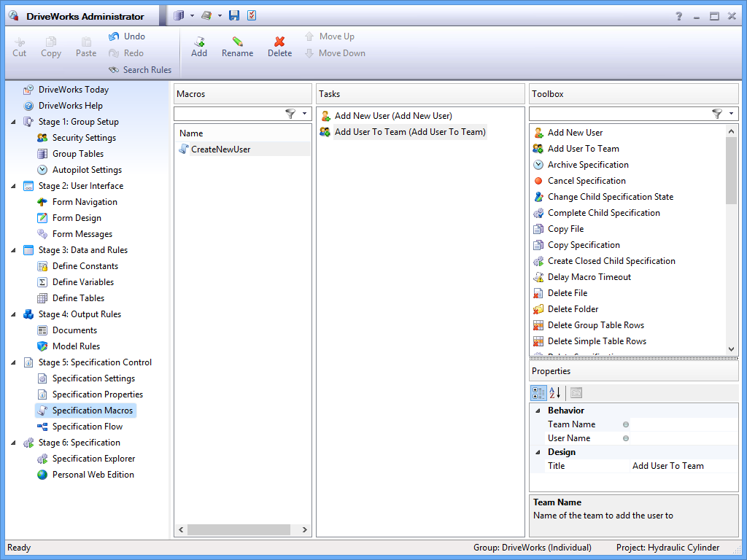The image size is (747, 560).
Task: Open Specification Explorer
Action: point(93,459)
